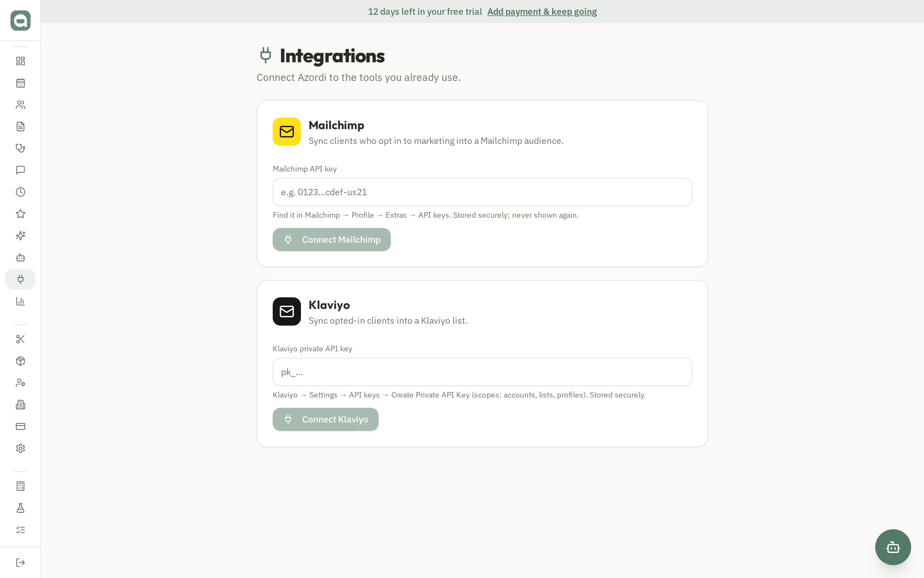Open the credit card billing icon

pos(20,426)
